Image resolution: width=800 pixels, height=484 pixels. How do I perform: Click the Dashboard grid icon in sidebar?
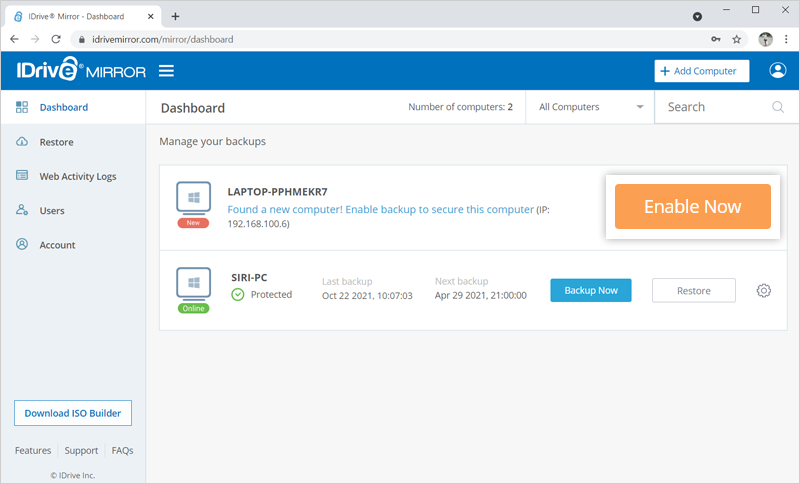[x=22, y=107]
